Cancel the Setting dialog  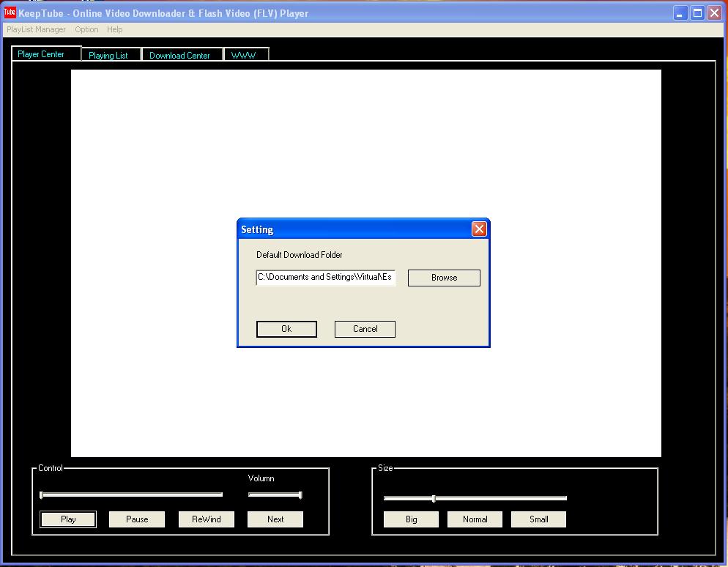365,329
